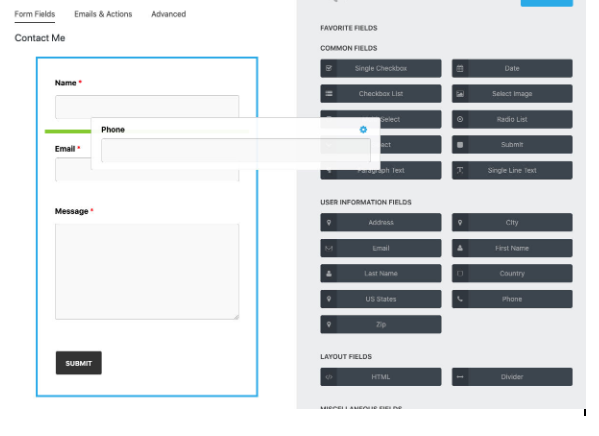Add a Country field
This screenshot has height=436, width=599.
[x=512, y=274]
